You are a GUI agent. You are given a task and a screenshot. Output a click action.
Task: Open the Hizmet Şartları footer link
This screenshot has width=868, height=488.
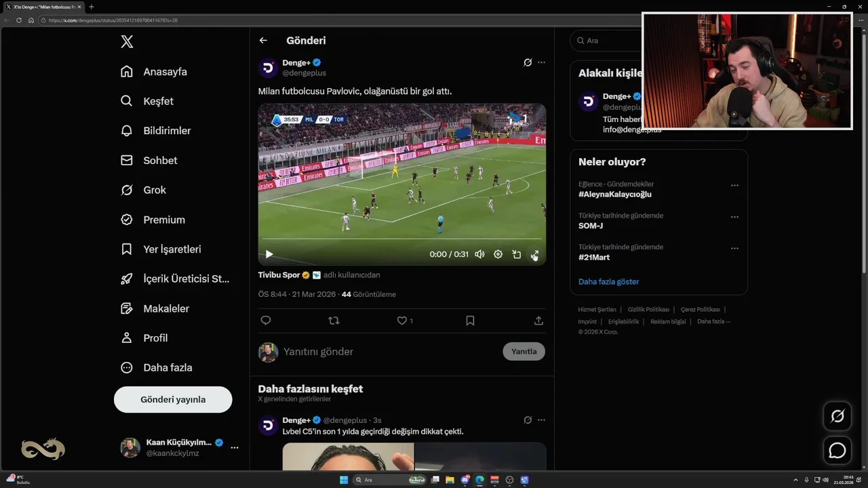tap(597, 309)
